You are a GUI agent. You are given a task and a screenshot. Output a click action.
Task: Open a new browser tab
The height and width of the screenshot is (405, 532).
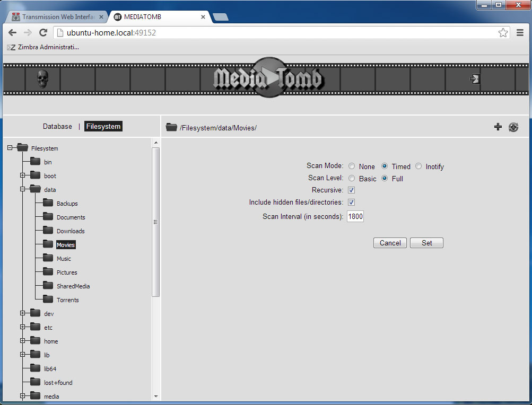click(x=221, y=17)
